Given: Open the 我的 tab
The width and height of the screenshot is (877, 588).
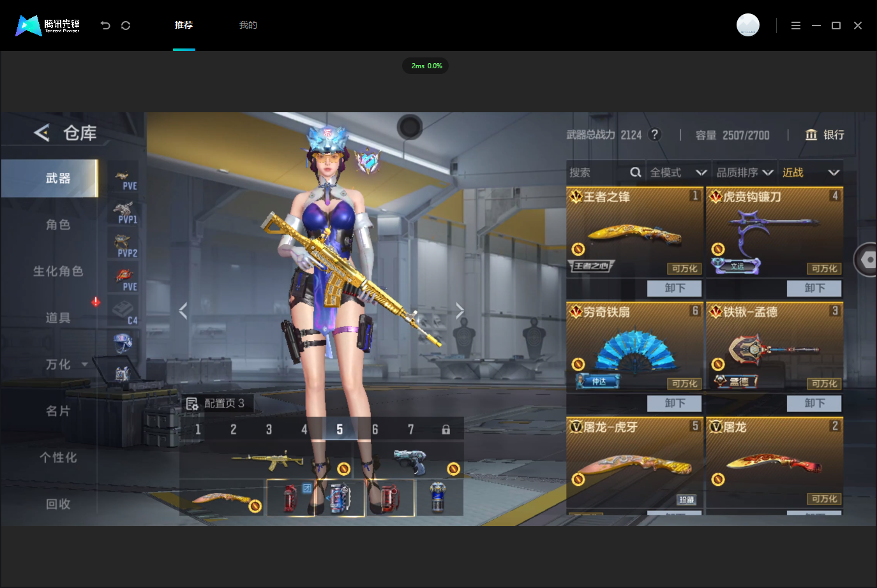Looking at the screenshot, I should 248,25.
